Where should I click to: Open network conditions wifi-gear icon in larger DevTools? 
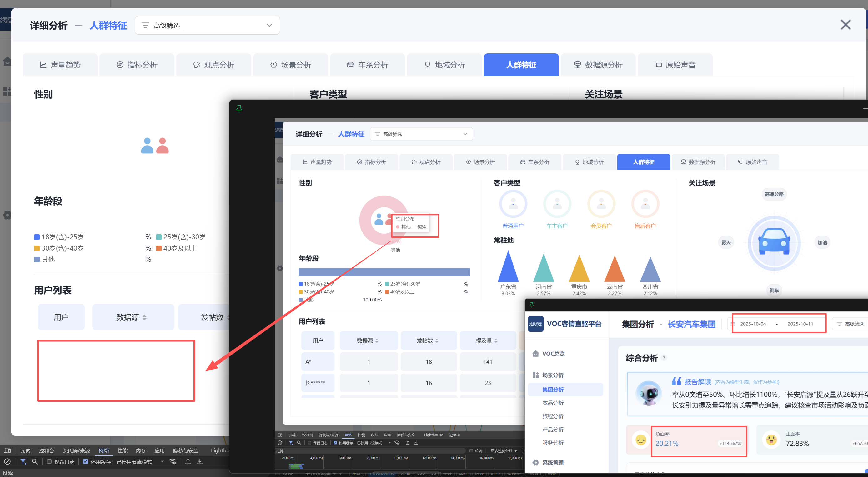[173, 461]
